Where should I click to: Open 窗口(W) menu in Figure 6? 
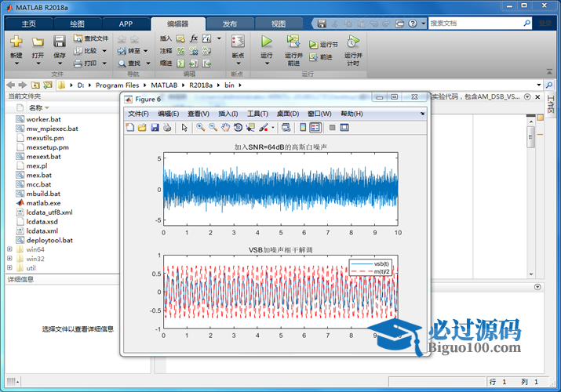(319, 114)
